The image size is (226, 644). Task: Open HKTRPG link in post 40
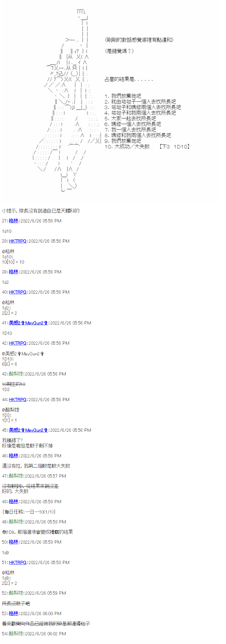point(18,292)
